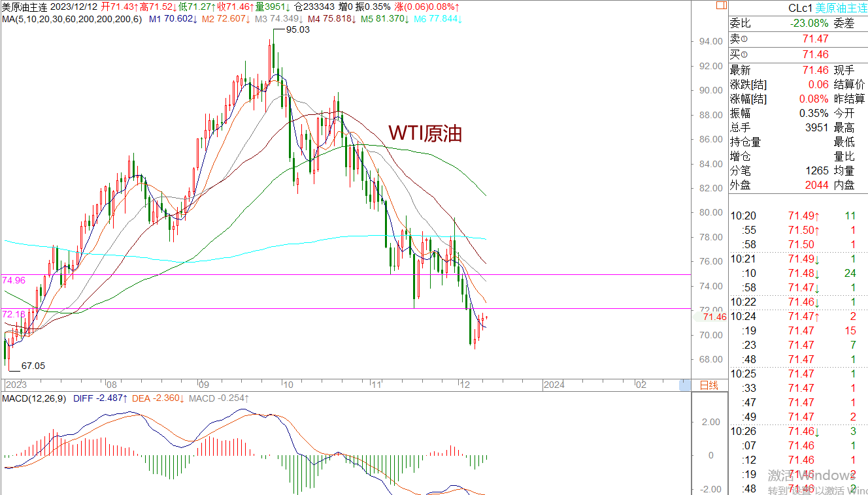The width and height of the screenshot is (868, 495).
Task: Click the M2 72.607 moving average value
Action: coord(226,19)
